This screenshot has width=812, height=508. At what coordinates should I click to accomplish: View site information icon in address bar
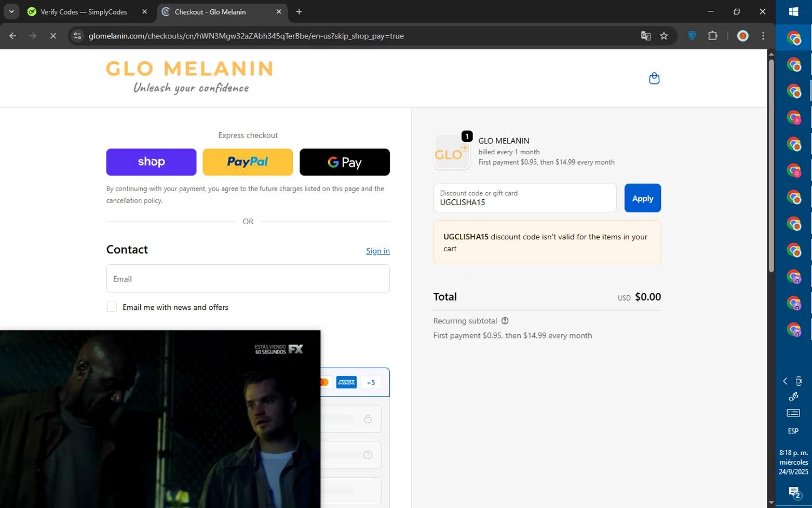coord(77,36)
